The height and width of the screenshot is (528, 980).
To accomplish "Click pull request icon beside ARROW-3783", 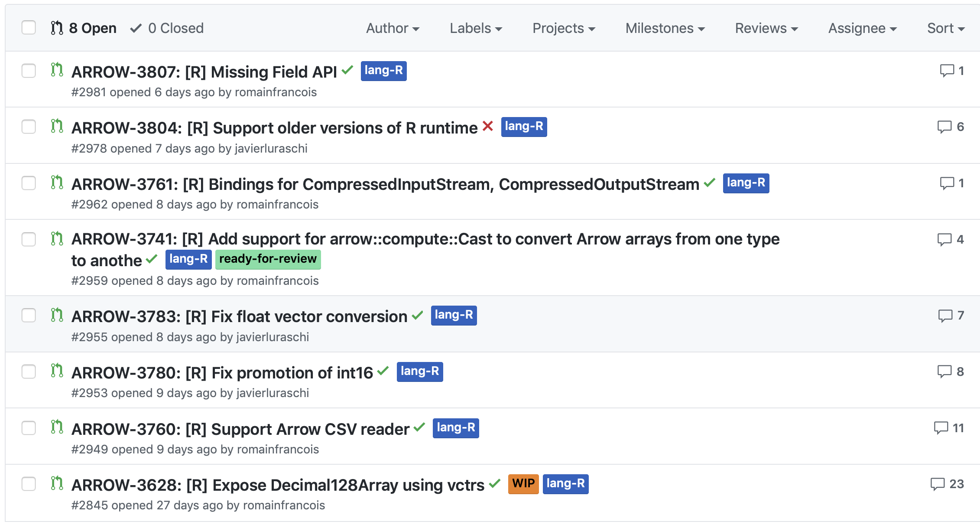I will click(57, 315).
